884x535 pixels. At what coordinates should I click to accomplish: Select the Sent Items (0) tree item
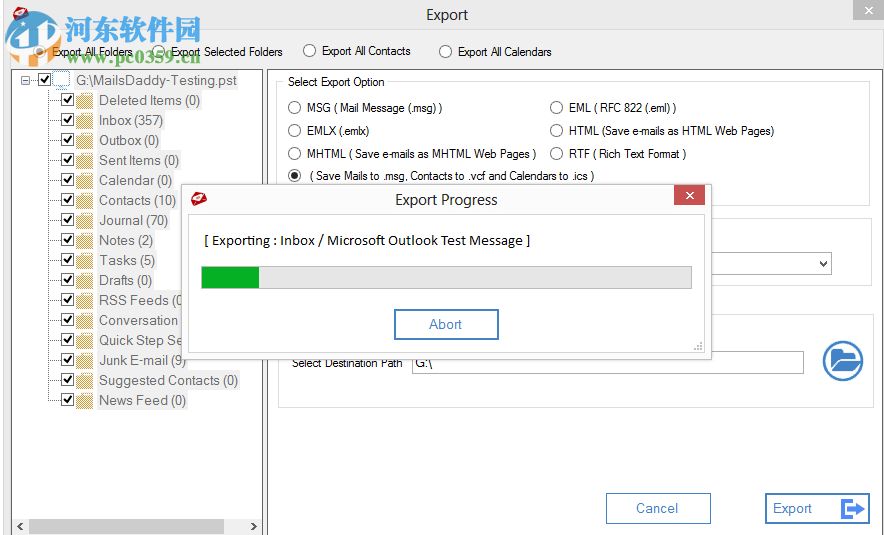139,160
